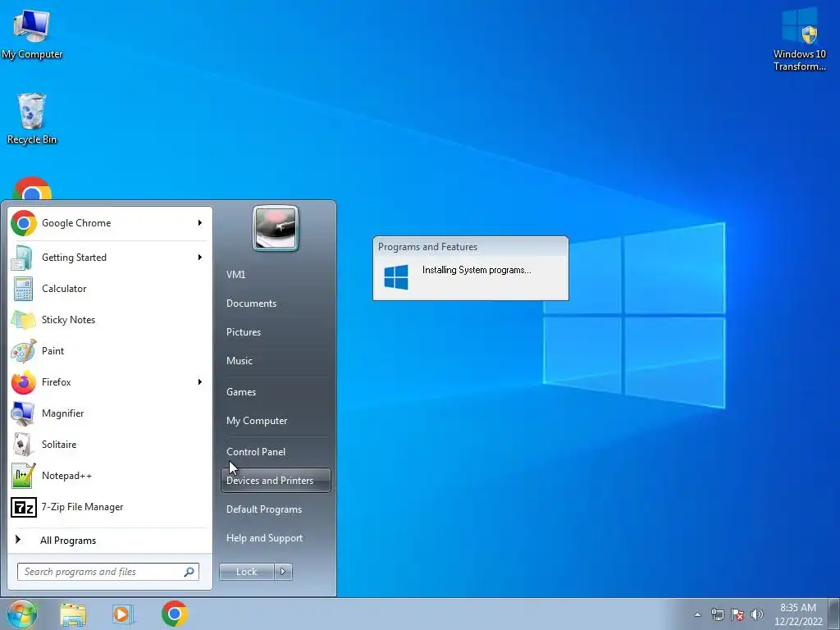Launch the Getting Started program icon
840x630 pixels.
23,258
